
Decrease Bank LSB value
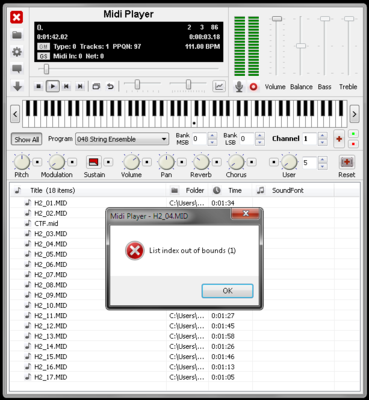(260, 142)
